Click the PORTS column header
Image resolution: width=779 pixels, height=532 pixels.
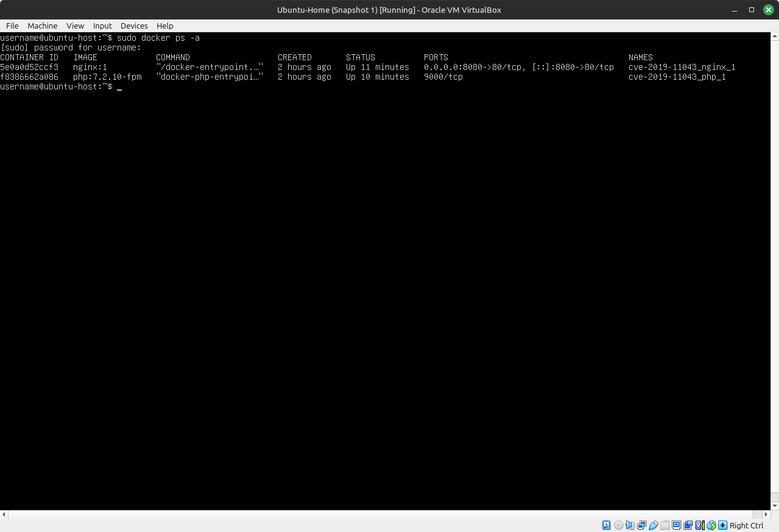point(436,57)
